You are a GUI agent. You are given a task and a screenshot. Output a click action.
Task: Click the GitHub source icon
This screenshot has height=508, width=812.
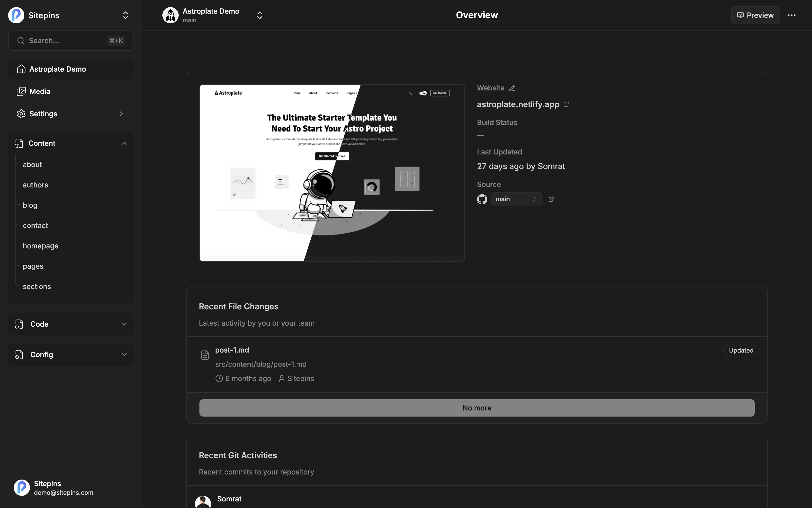pyautogui.click(x=482, y=199)
